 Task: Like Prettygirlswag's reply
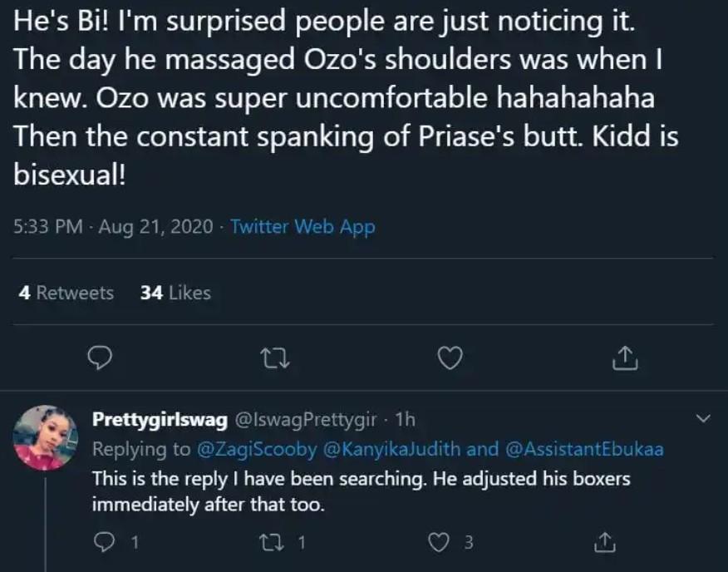point(439,543)
